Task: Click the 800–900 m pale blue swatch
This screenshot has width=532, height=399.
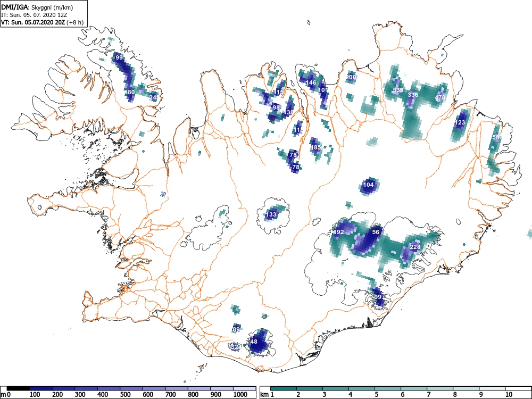Action: (199, 388)
